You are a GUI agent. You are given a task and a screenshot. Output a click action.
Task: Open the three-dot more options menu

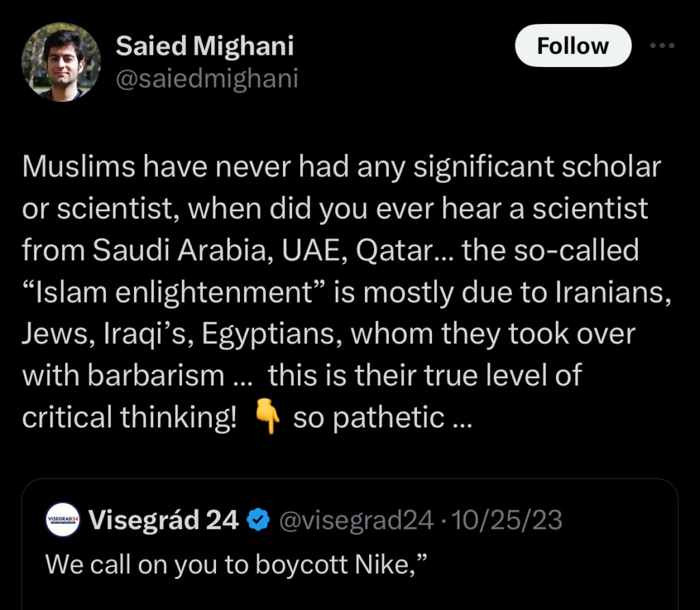tap(662, 45)
